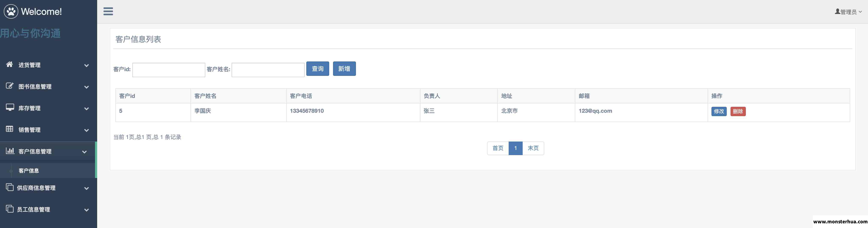
Task: Go to 末页 last page
Action: (533, 148)
